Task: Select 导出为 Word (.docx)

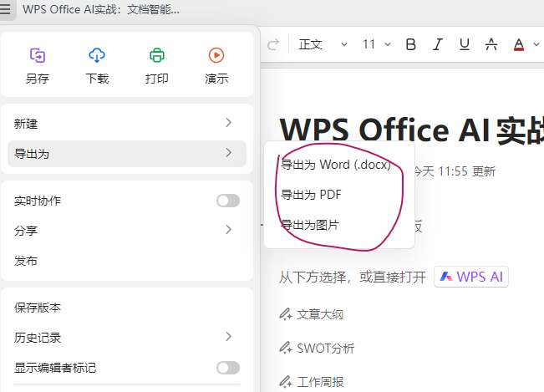Action: pyautogui.click(x=336, y=165)
